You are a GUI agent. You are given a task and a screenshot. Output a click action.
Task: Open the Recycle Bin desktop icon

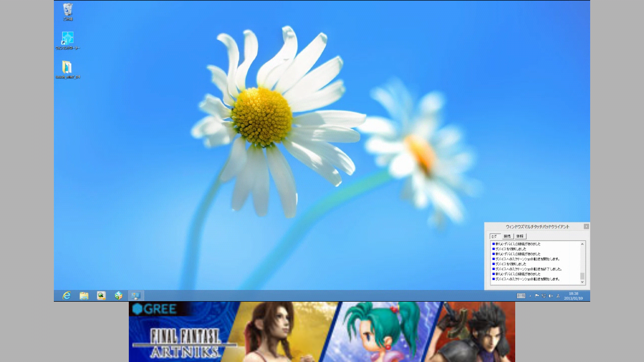click(68, 10)
